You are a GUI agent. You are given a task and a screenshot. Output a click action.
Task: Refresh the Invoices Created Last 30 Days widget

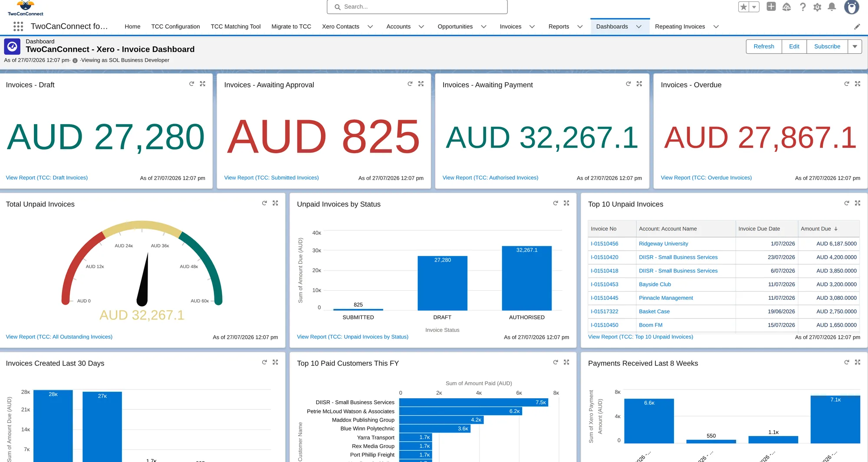click(x=264, y=362)
